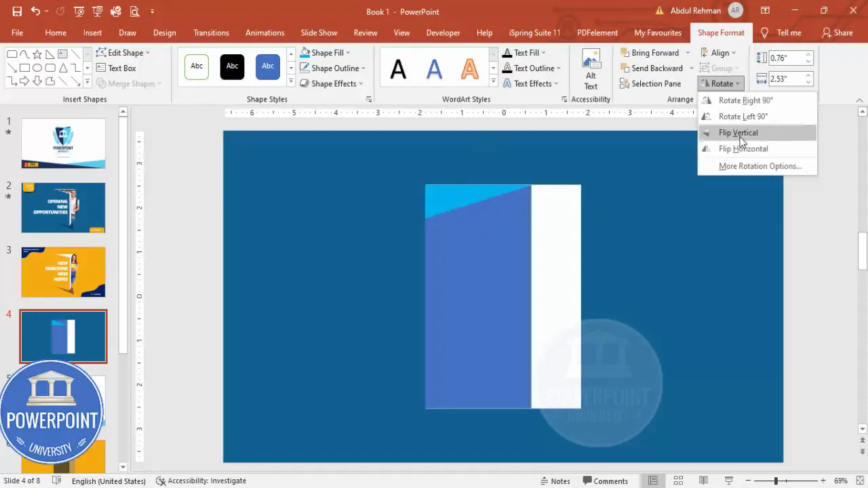Choose Rotate Right 90°
Image resolution: width=868 pixels, height=488 pixels.
coord(757,100)
